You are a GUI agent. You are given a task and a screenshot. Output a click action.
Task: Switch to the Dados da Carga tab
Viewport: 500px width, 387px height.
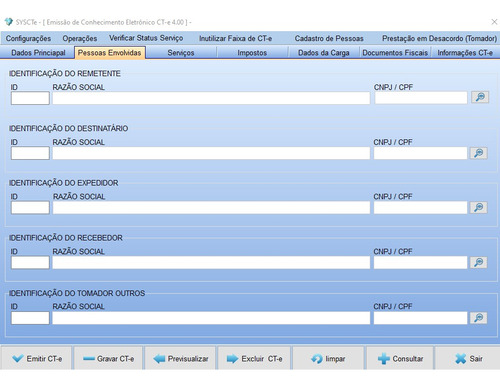(324, 53)
